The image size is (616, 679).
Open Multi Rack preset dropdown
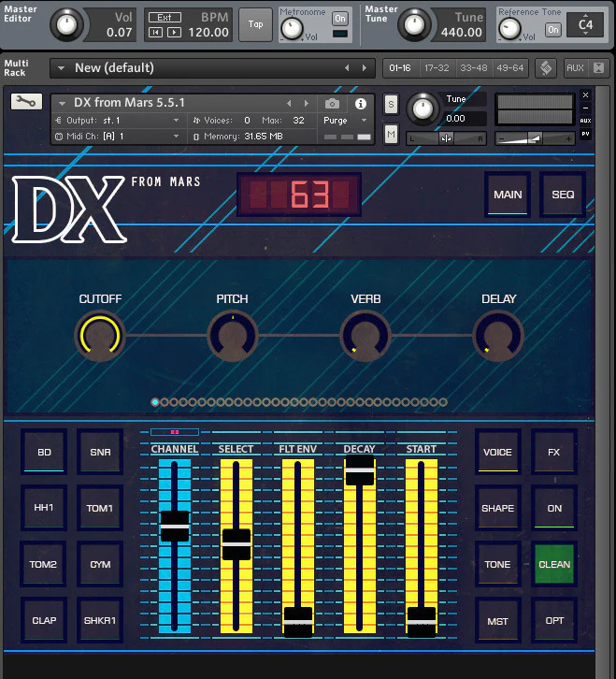coord(61,68)
